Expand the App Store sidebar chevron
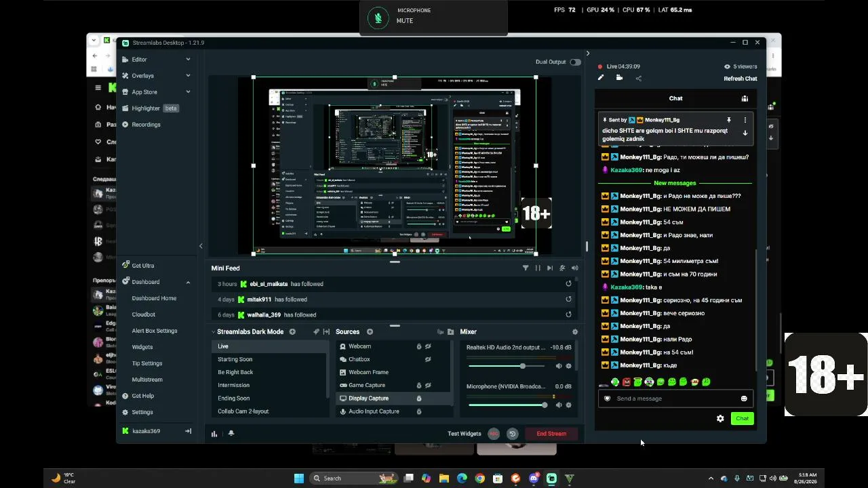The height and width of the screenshot is (488, 868). 188,92
